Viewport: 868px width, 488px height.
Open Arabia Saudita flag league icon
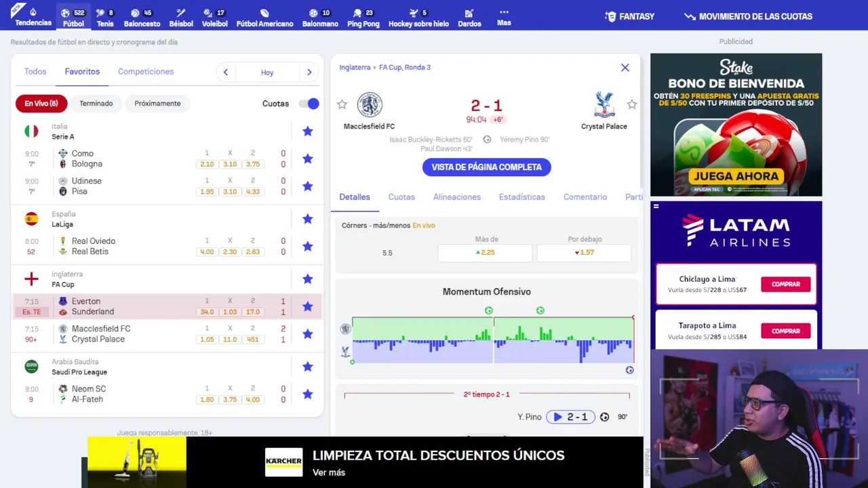click(x=31, y=367)
